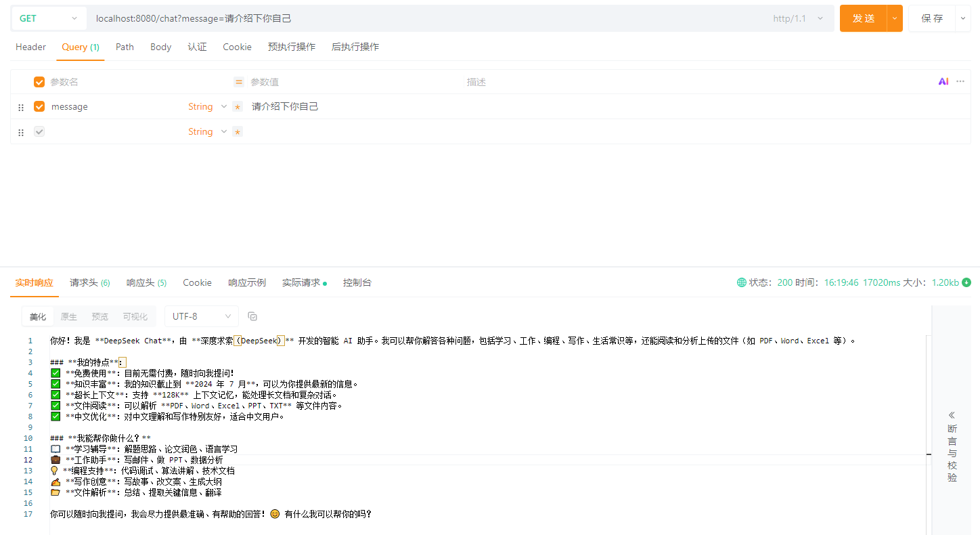Uncheck the message parameter checkbox
The height and width of the screenshot is (535, 980).
click(x=39, y=106)
